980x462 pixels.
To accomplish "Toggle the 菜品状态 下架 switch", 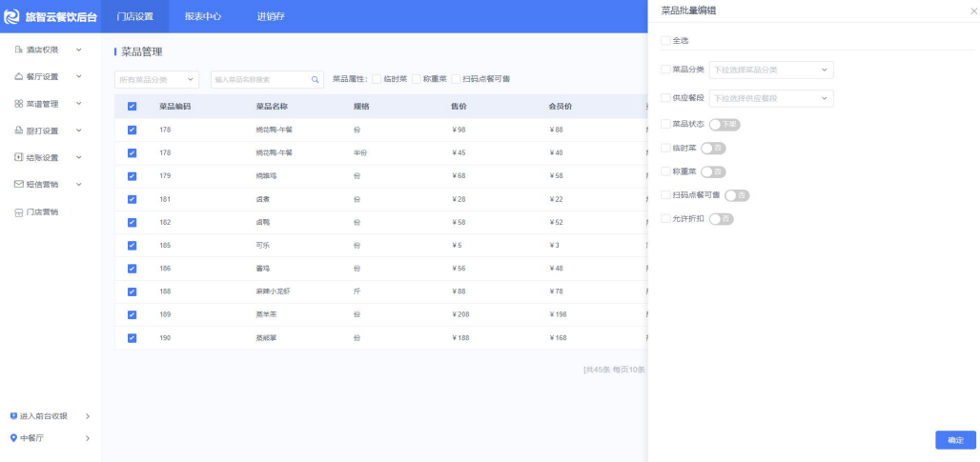I will (x=725, y=124).
